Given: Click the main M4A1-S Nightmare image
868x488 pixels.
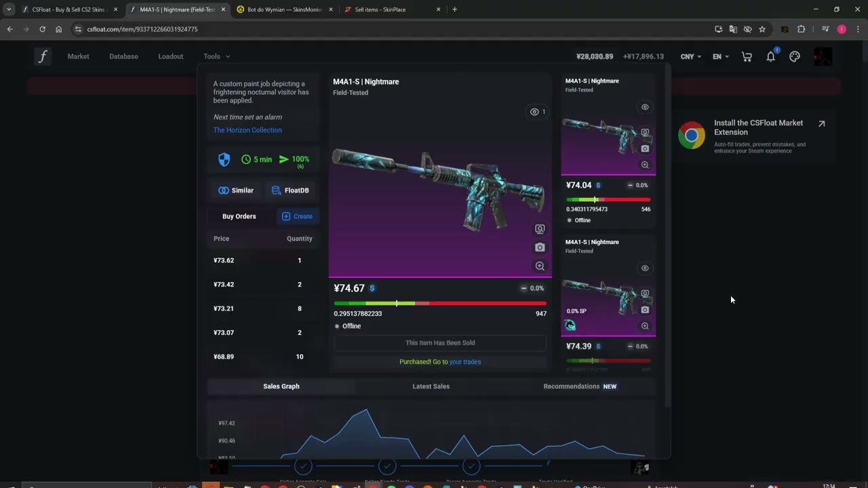Looking at the screenshot, I should point(439,190).
